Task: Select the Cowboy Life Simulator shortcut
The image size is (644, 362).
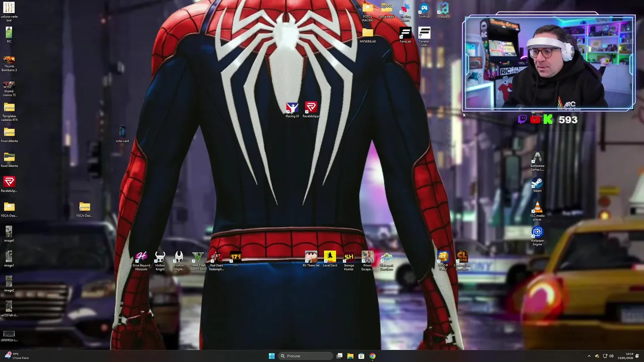Action: (x=462, y=261)
